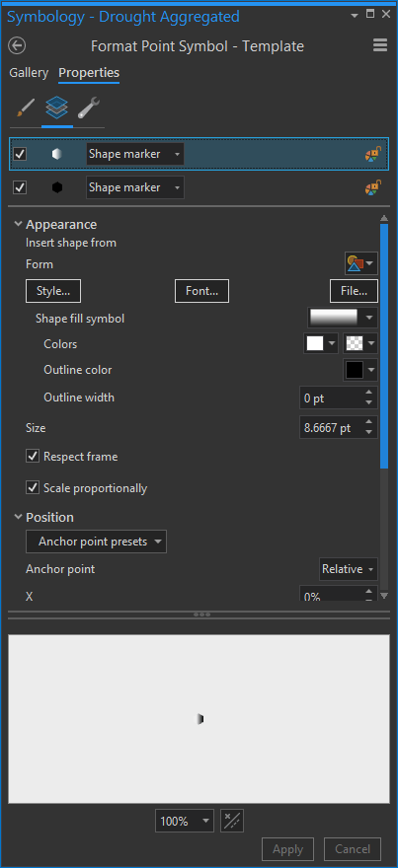Click the sun angle icon beside zoom percentage
The width and height of the screenshot is (398, 868).
click(x=232, y=821)
